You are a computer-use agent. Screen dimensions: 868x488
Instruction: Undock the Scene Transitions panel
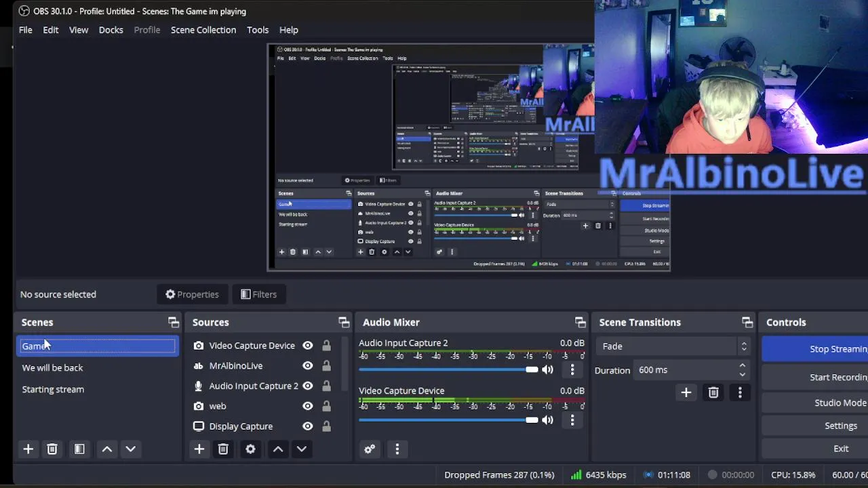pos(747,323)
